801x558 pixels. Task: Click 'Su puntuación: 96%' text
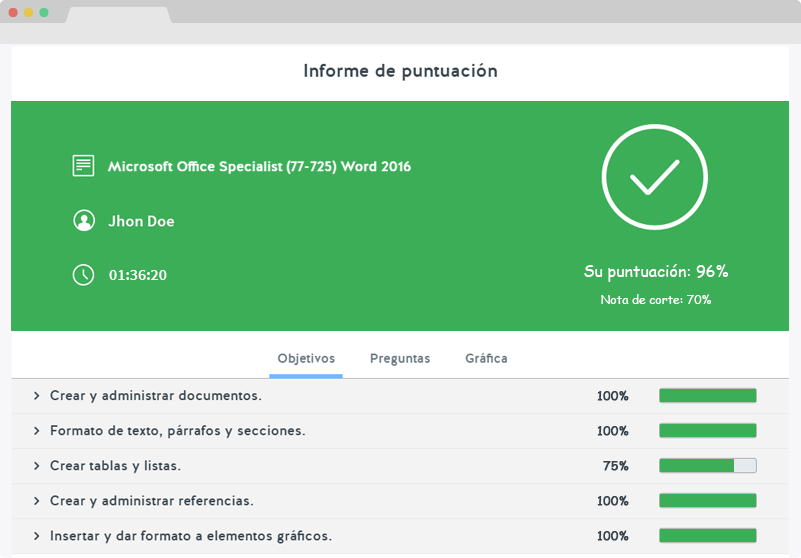pyautogui.click(x=656, y=271)
